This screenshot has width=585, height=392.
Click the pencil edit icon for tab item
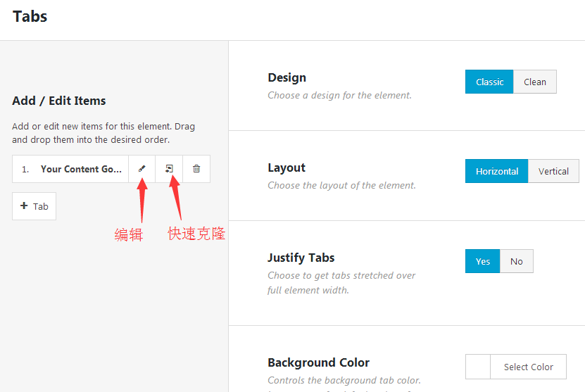click(x=141, y=169)
